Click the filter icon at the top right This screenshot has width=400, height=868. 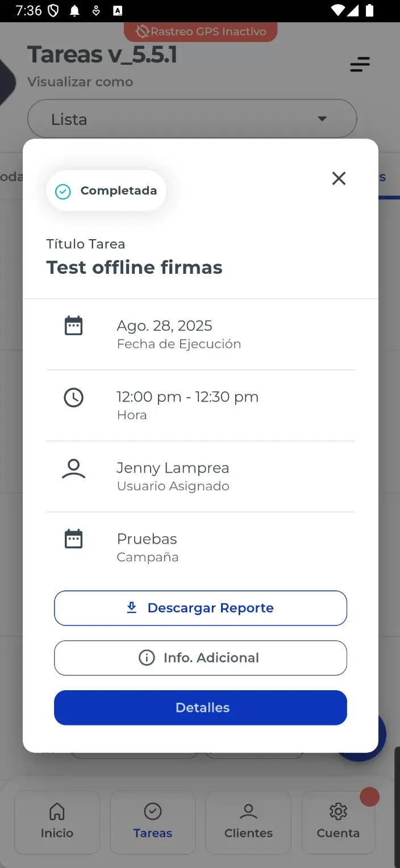[x=360, y=65]
